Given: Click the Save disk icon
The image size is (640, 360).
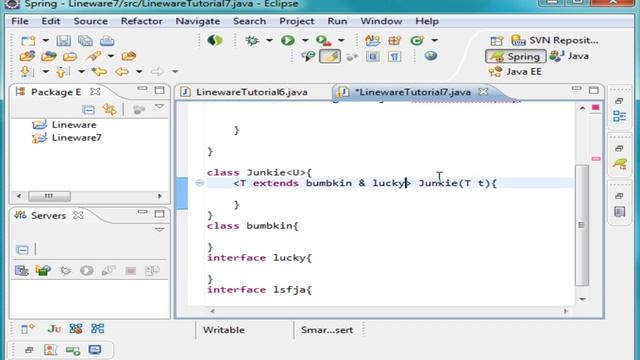Looking at the screenshot, I should tap(63, 40).
